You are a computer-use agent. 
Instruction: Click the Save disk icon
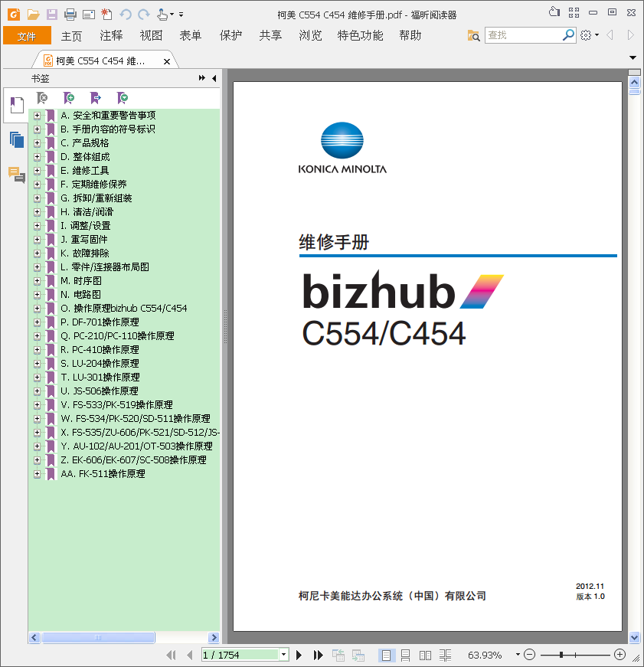tap(52, 15)
